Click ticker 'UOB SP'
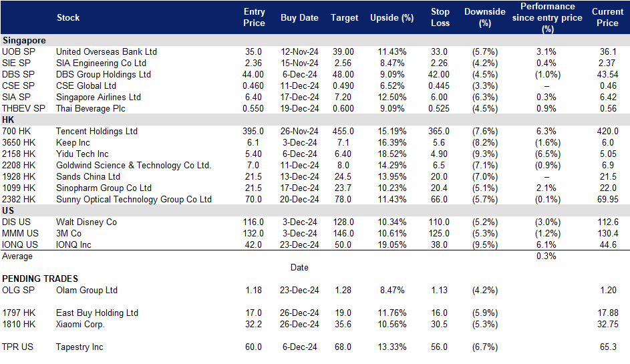The height and width of the screenshot is (364, 630). [19, 52]
